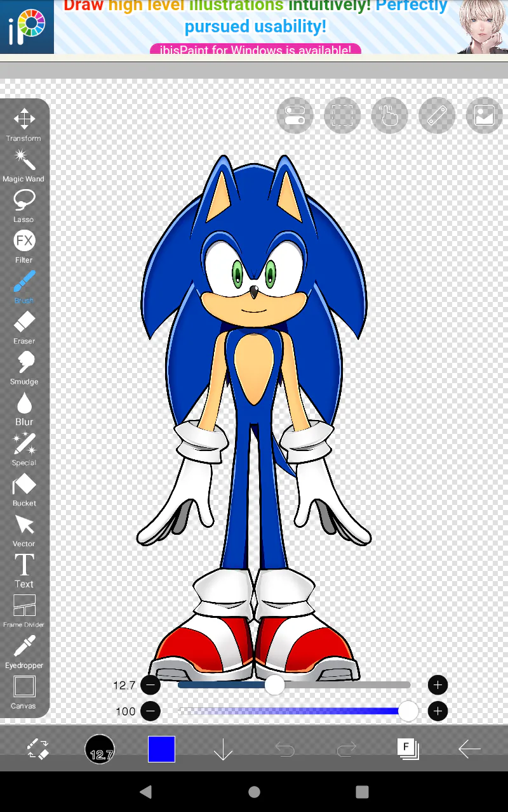Select the Vector tool
Viewport: 508px width, 812px height.
point(24,530)
